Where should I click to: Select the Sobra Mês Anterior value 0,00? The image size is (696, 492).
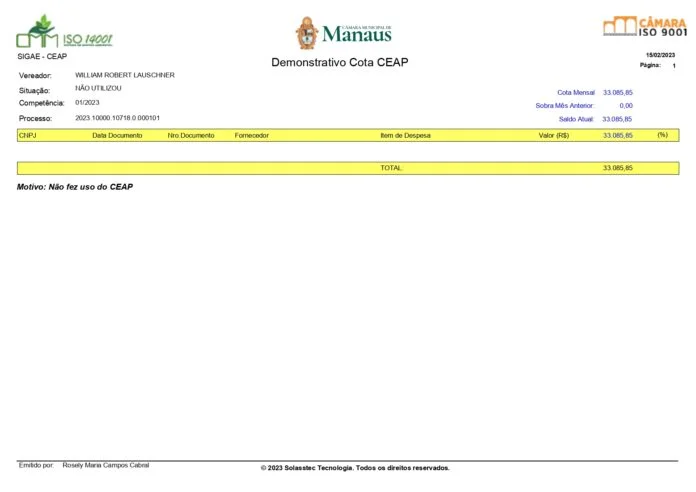[x=626, y=105]
